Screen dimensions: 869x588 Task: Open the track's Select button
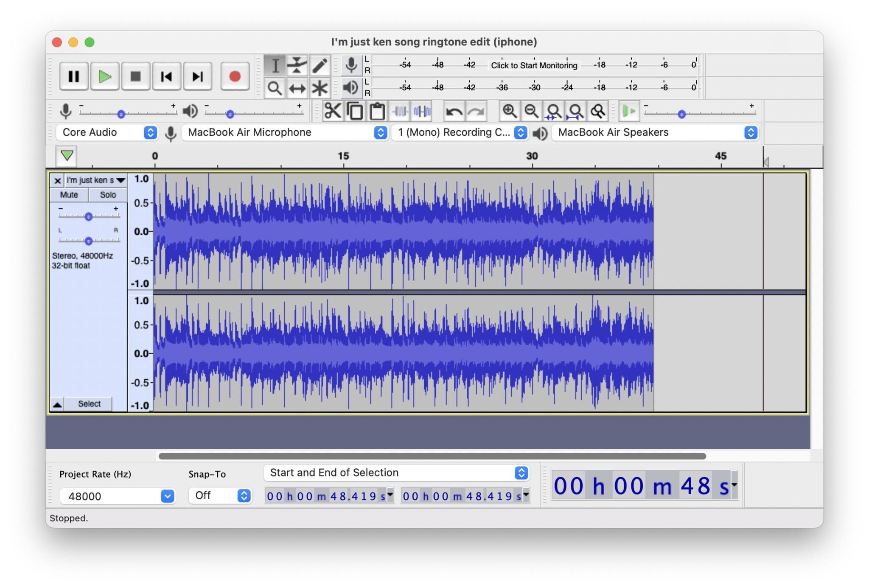tap(88, 403)
